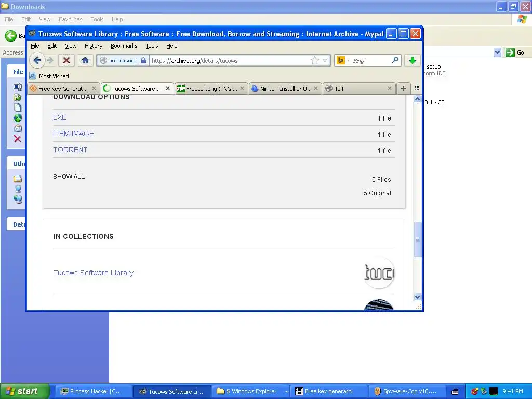Click keyboard icon in system tray

click(x=455, y=392)
